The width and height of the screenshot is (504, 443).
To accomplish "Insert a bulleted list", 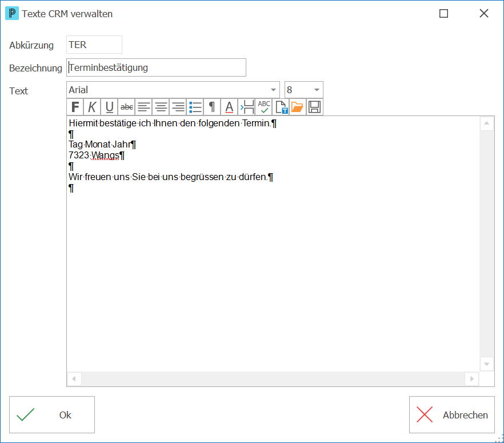I will [x=195, y=107].
